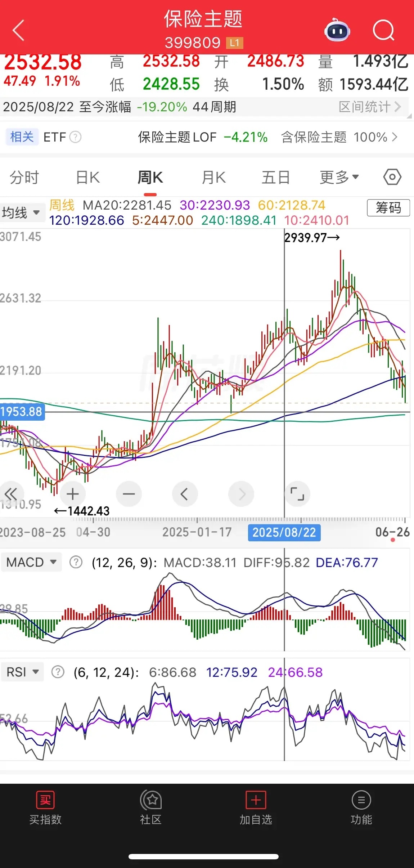Tap the ETF help question mark
Viewport: 414px width, 868px height.
75,137
